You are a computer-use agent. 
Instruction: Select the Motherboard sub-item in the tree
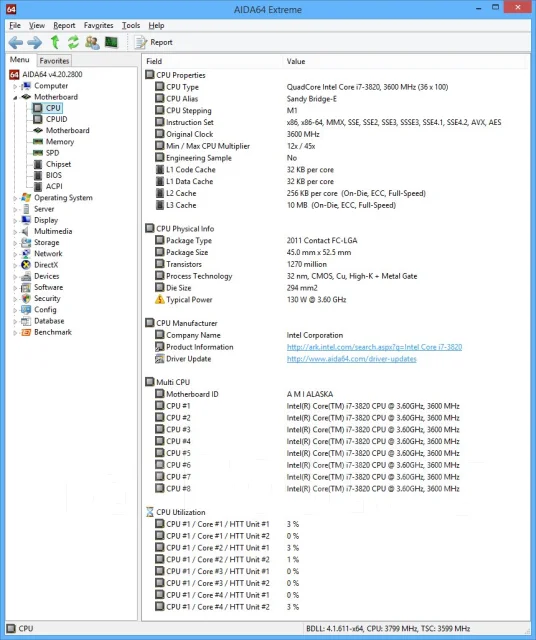[x=67, y=130]
